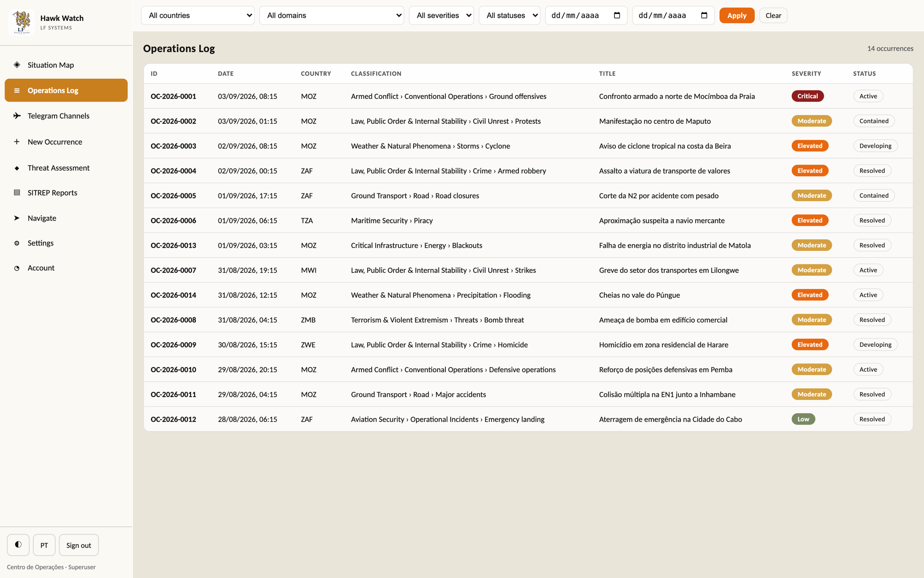This screenshot has width=924, height=578.
Task: Select date 02/09/2026, 00:15
Action: click(248, 171)
